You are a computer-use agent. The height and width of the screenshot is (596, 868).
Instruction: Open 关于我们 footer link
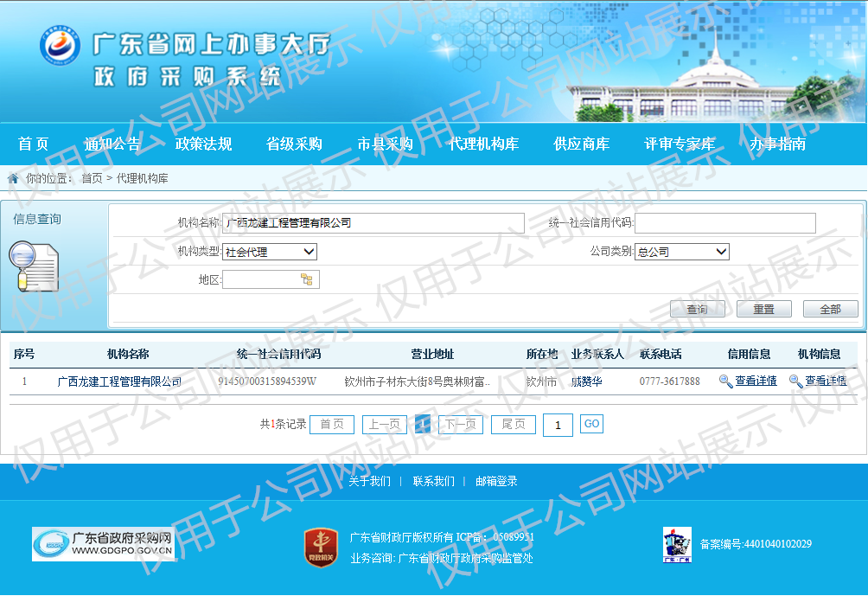tap(369, 481)
